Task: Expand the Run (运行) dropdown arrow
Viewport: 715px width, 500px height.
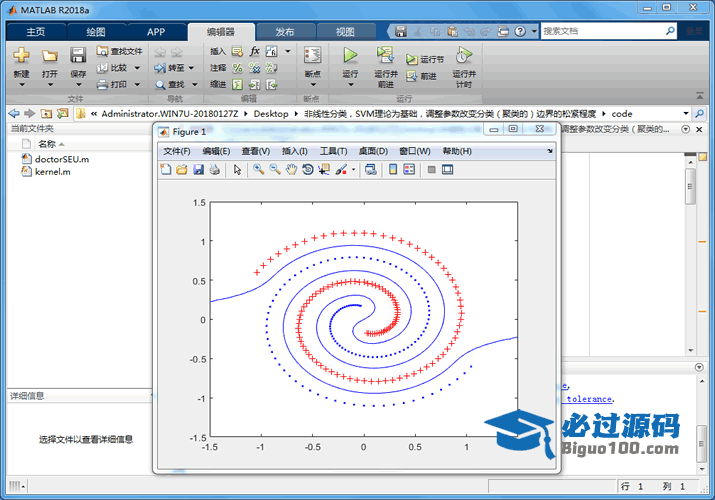Action: pyautogui.click(x=351, y=85)
